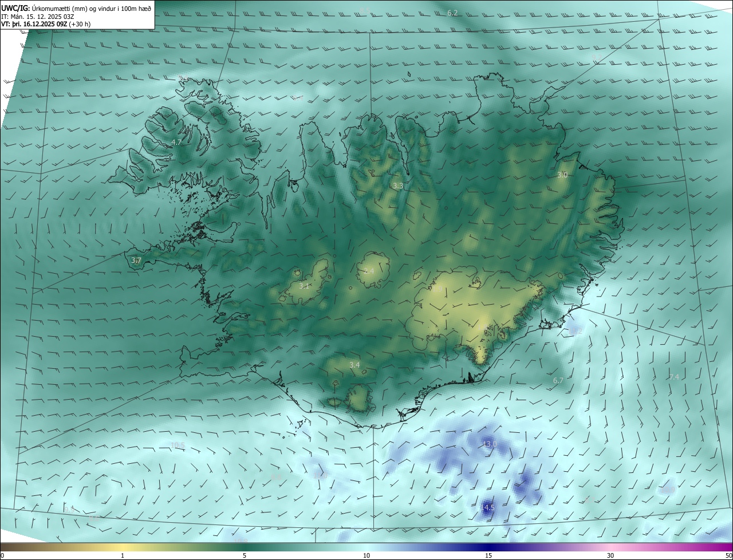Image resolution: width=733 pixels, height=560 pixels.
Task: Click the 4.7 precipitation value in the Westfjords
Action: tap(176, 142)
